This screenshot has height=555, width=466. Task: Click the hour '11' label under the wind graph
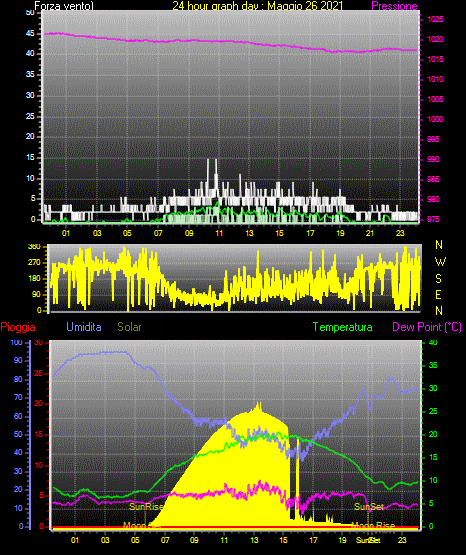pos(219,233)
